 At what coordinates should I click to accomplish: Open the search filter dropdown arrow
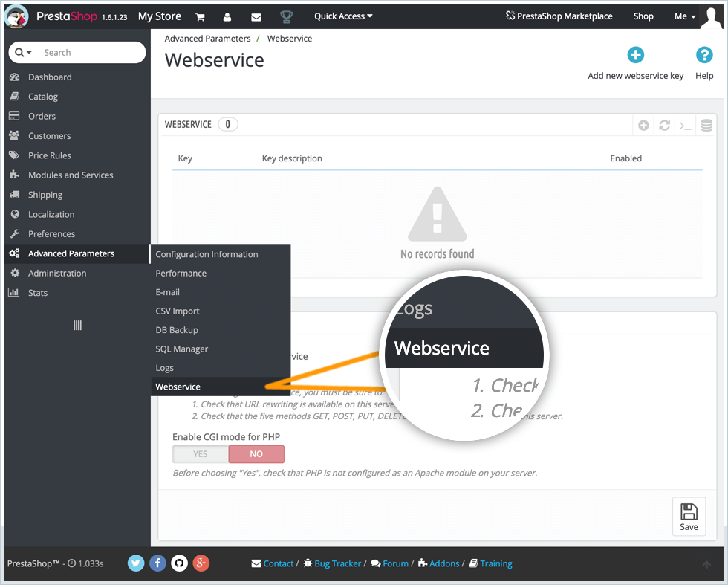[24, 53]
